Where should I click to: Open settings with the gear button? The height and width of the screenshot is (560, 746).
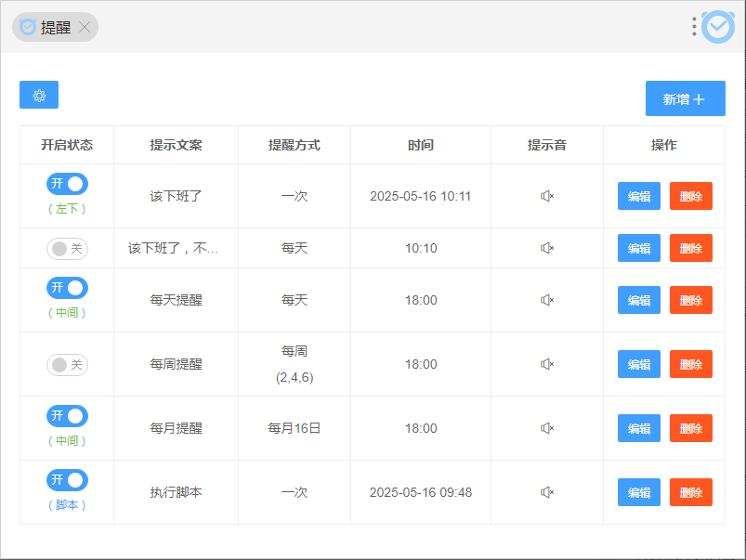[x=39, y=95]
